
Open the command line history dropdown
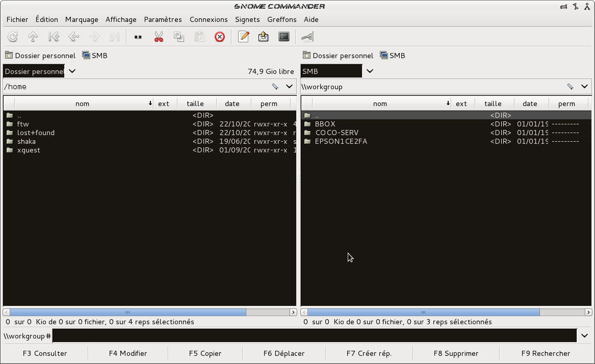coord(584,335)
